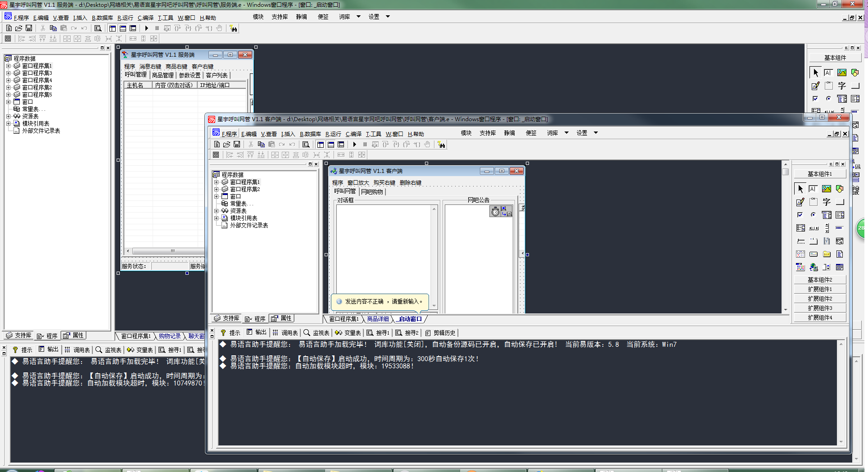Open the 扩展组件1 component group
The image size is (868, 472).
(x=820, y=289)
